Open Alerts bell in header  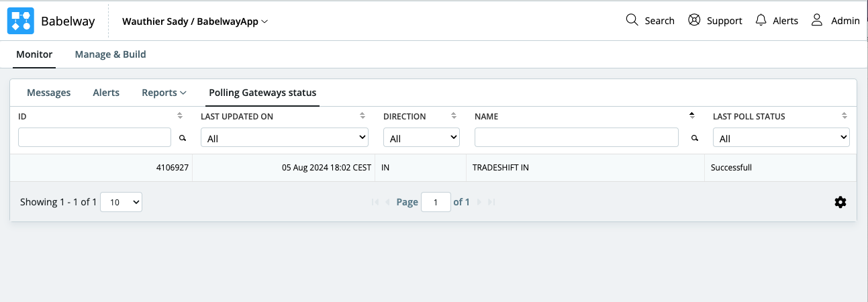click(x=761, y=20)
